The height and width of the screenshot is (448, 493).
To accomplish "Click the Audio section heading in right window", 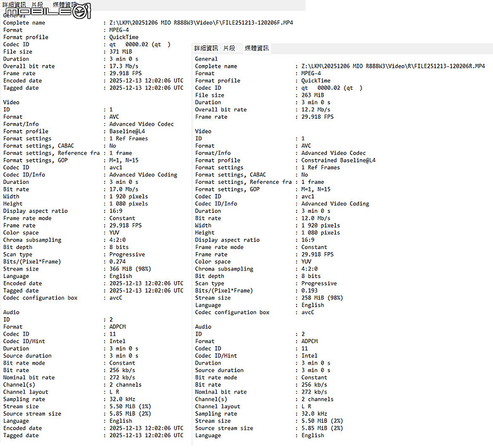I will click(x=203, y=327).
